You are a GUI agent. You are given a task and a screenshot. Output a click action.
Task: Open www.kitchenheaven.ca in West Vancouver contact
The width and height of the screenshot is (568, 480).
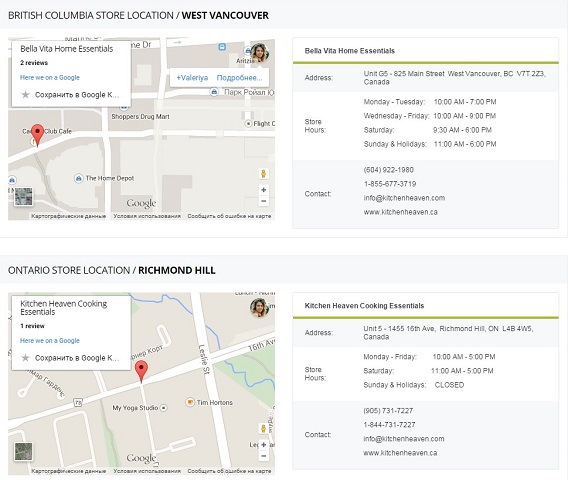(401, 212)
